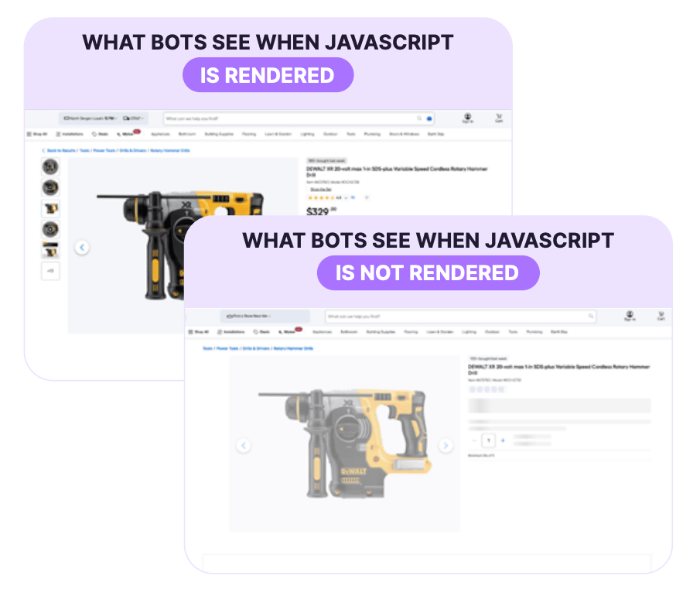The image size is (700, 603).
Task: Select the fourth product thumbnail in rendered page
Action: pyautogui.click(x=50, y=229)
